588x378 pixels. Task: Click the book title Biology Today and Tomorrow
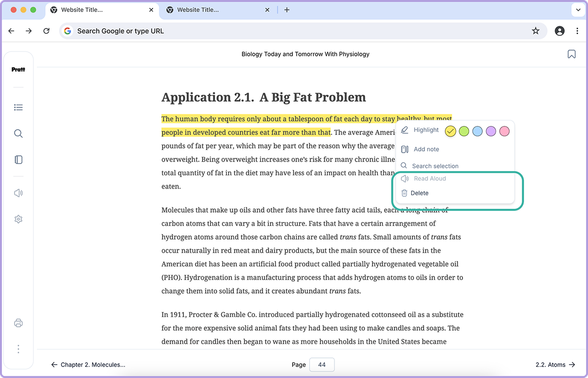click(x=305, y=54)
